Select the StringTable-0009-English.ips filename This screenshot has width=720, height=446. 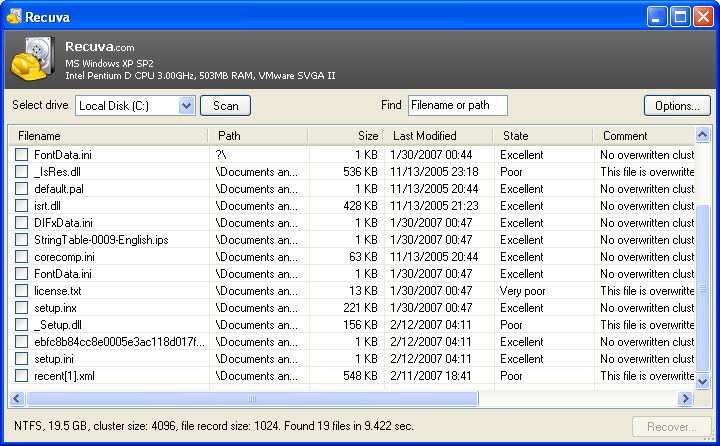(x=101, y=240)
